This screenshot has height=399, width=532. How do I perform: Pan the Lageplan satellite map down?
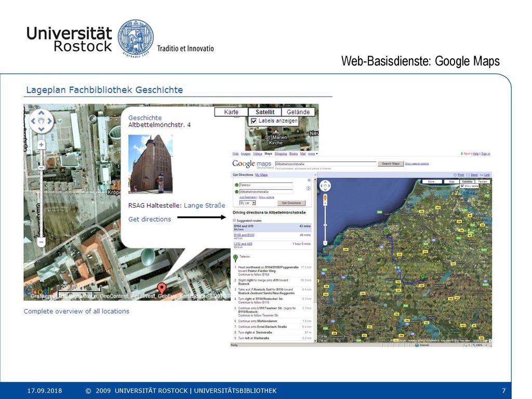[x=41, y=129]
